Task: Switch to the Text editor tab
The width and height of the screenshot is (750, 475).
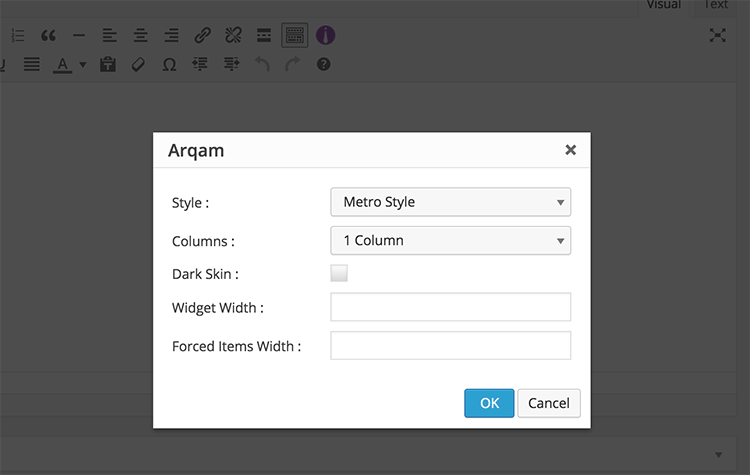Action: tap(716, 6)
